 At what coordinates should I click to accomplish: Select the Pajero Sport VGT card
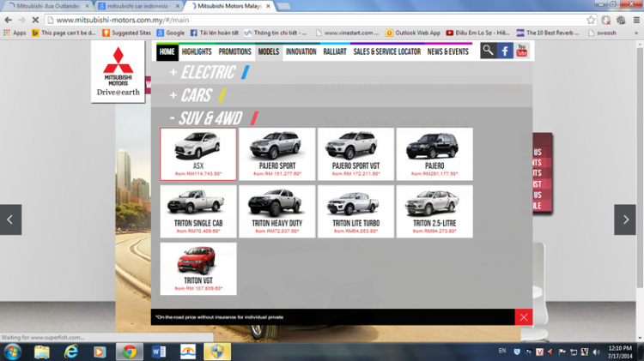(356, 153)
